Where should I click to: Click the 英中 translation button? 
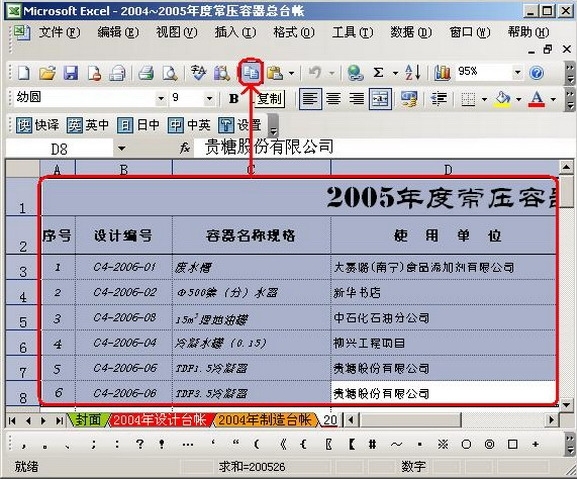(x=88, y=125)
